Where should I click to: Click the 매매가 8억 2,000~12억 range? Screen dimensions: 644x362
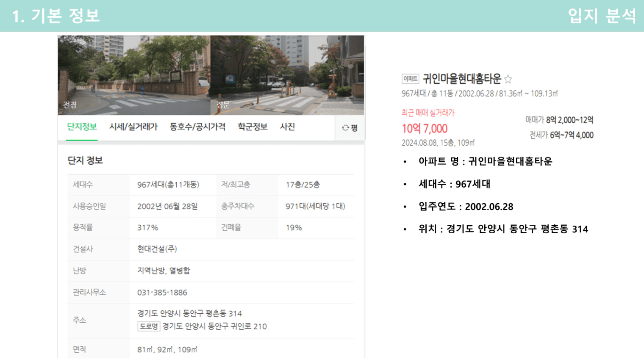coord(559,120)
